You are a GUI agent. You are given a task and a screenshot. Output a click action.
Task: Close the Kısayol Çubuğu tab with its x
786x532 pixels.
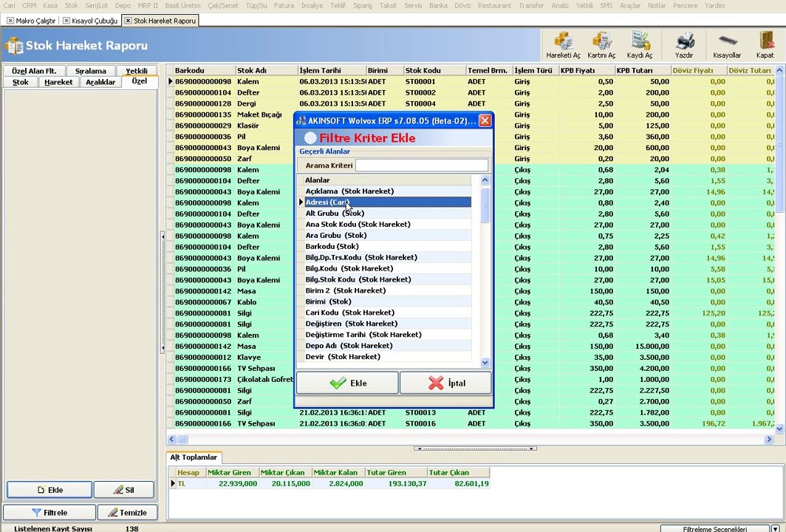(x=66, y=21)
